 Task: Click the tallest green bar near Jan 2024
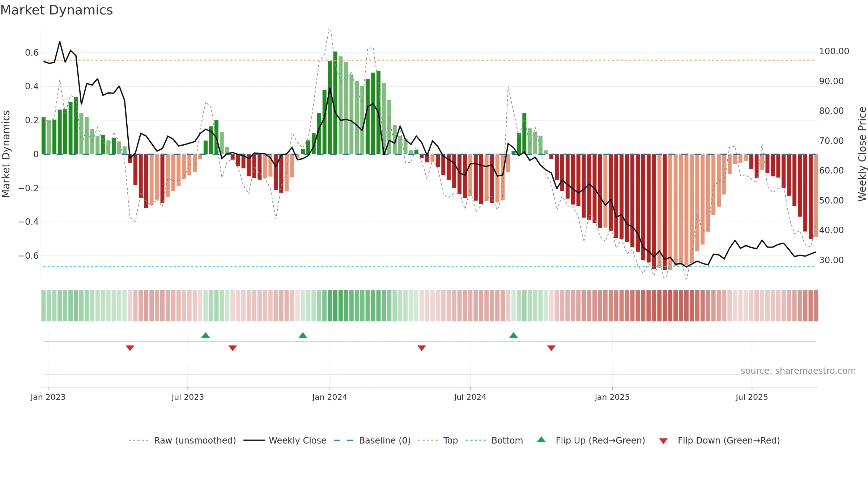click(x=335, y=103)
